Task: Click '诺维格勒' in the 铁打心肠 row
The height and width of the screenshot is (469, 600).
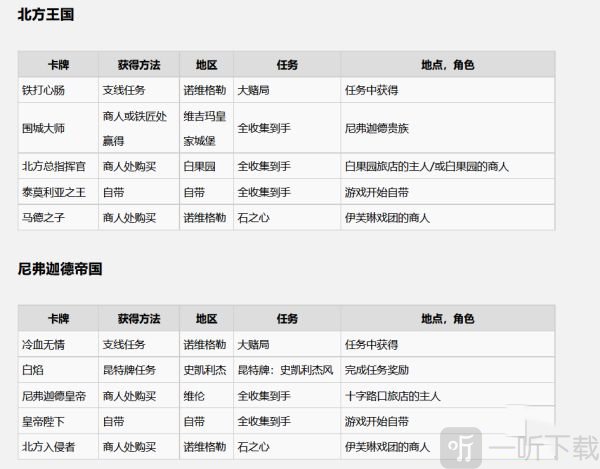Action: click(205, 90)
